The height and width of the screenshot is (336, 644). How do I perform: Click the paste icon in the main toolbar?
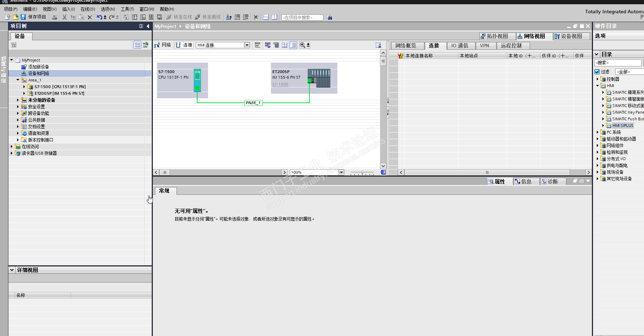[x=81, y=17]
